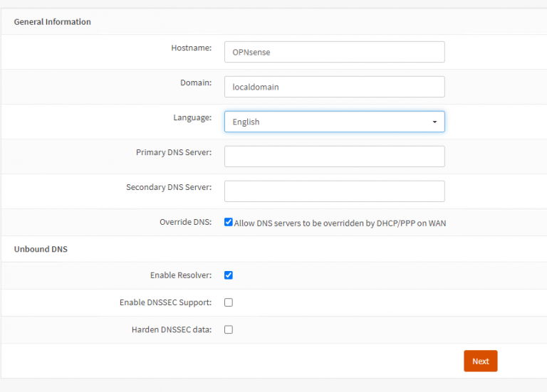
Task: Click the 'Domain:' label
Action: [x=195, y=83]
